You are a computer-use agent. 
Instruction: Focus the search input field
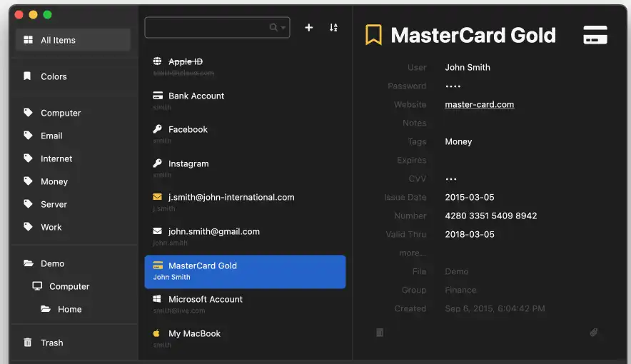tap(217, 27)
